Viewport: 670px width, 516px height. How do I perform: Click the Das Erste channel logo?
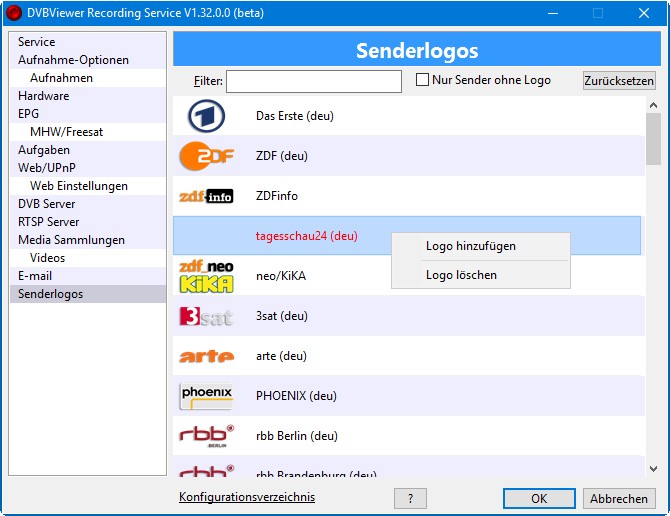pos(206,116)
